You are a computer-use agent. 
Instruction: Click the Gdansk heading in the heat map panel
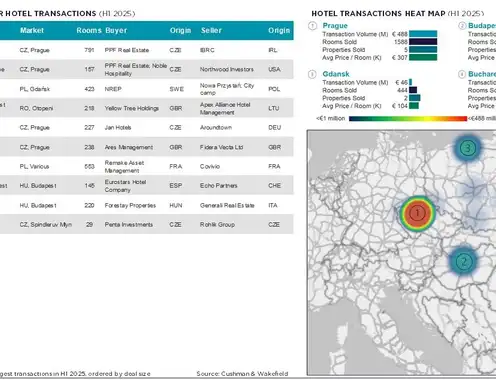(336, 74)
